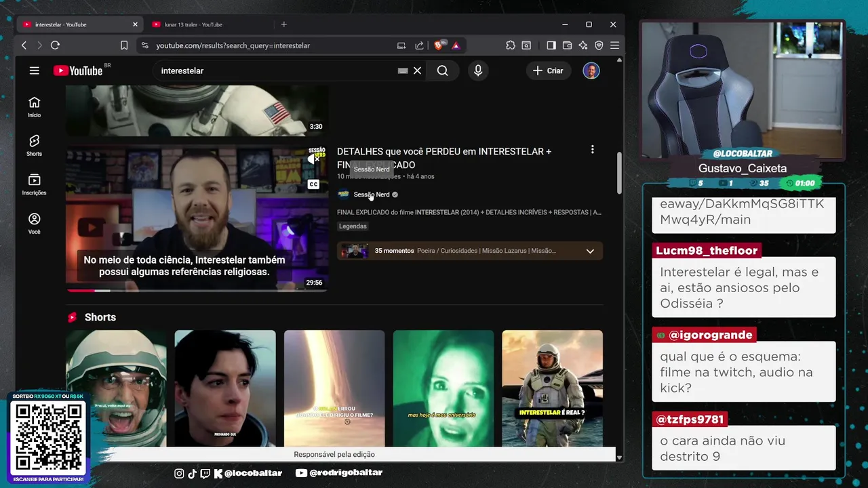
Task: Open the account avatar menu
Action: click(591, 70)
